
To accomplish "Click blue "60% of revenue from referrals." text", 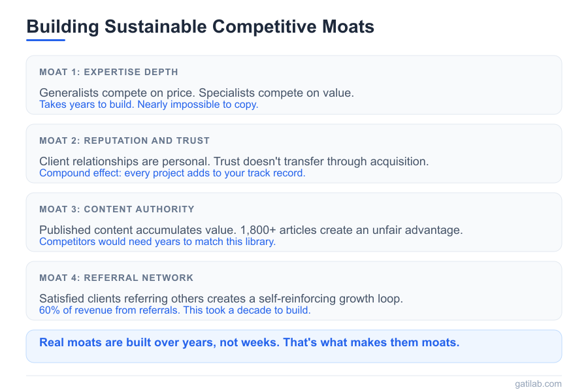I will (x=110, y=310).
